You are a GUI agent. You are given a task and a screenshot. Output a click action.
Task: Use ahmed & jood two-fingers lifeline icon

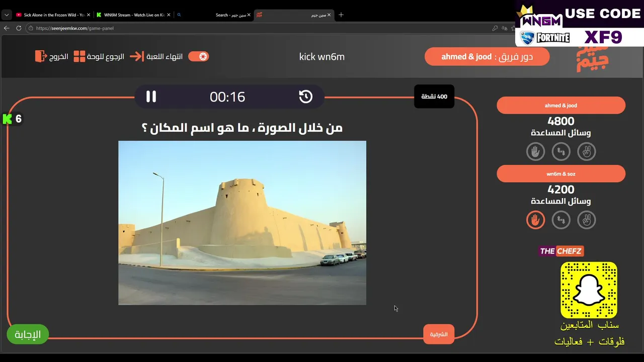(587, 151)
